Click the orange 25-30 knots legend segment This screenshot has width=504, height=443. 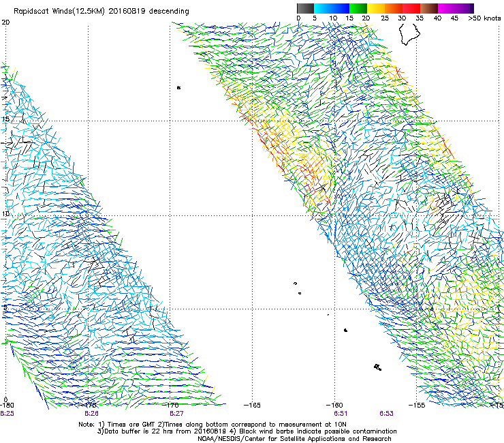(394, 8)
